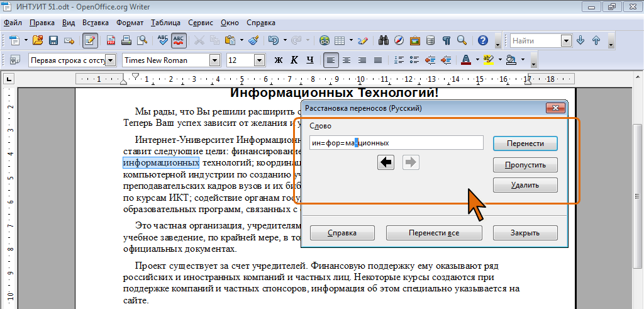Open OpenOffice Help question mark icon
Screen dimensions: 644x309
(483, 40)
